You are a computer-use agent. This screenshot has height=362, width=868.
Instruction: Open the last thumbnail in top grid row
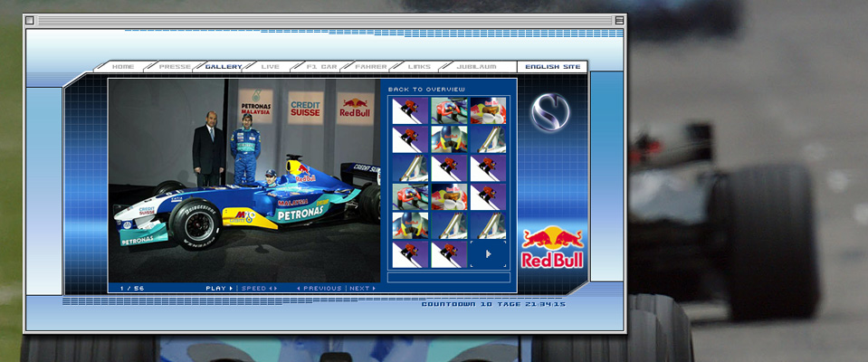coord(488,111)
